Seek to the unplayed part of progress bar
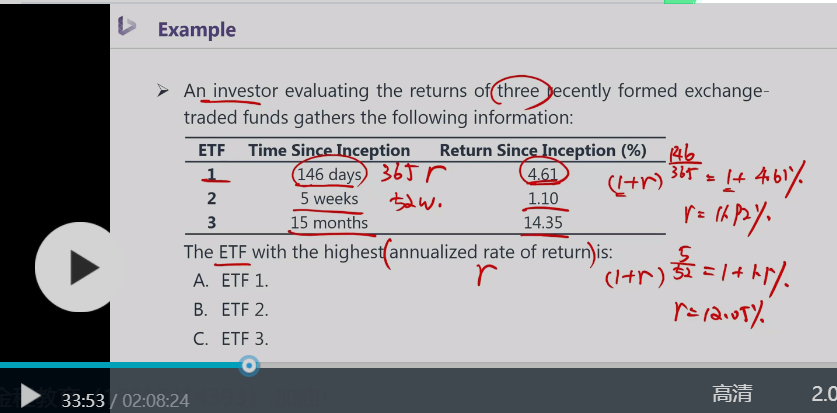The height and width of the screenshot is (413, 837). (x=540, y=365)
